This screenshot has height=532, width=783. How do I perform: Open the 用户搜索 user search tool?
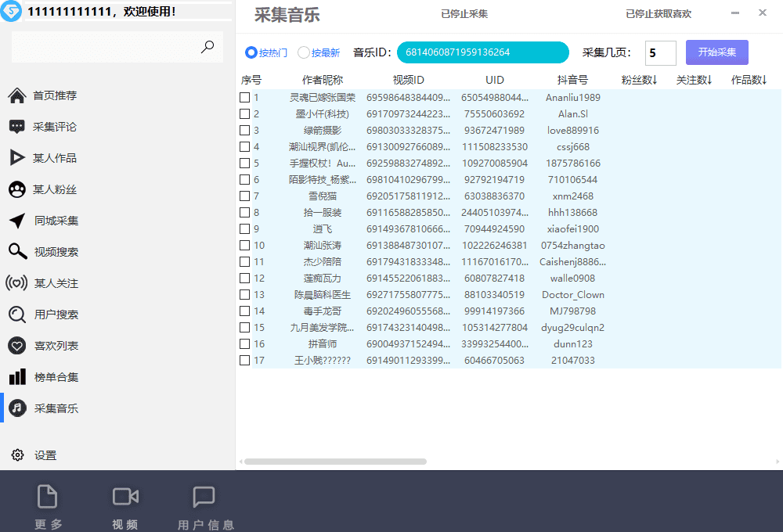pos(48,314)
